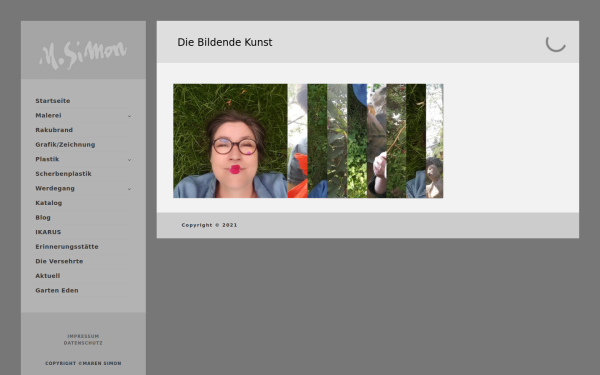
Task: Open the Startseite menu item
Action: (53, 101)
